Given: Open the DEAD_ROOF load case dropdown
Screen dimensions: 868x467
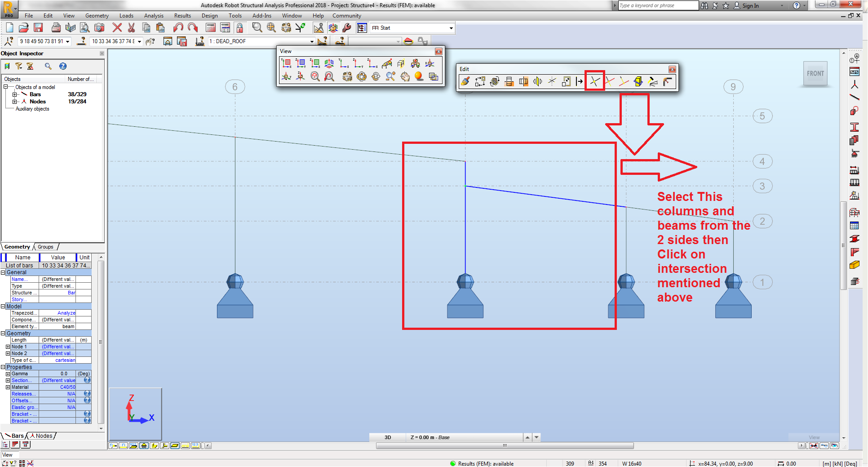Looking at the screenshot, I should coord(312,41).
